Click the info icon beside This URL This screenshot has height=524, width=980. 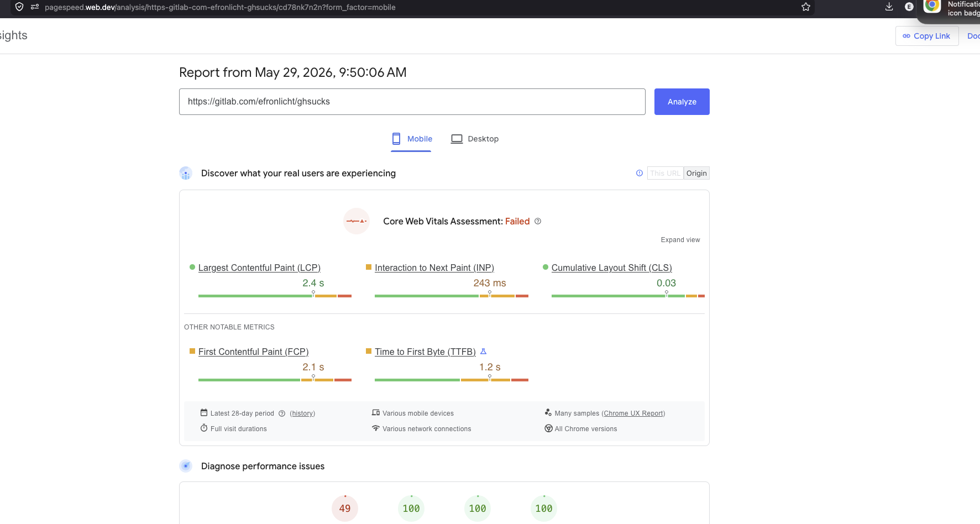pos(640,173)
